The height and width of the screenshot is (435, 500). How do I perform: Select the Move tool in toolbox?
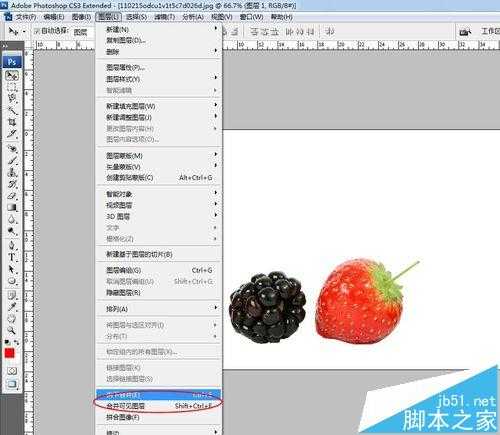(x=12, y=75)
